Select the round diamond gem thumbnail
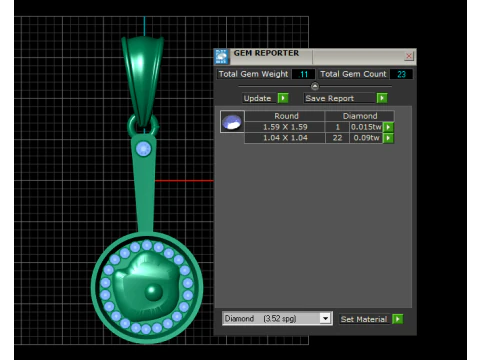The image size is (480, 360). click(x=232, y=122)
